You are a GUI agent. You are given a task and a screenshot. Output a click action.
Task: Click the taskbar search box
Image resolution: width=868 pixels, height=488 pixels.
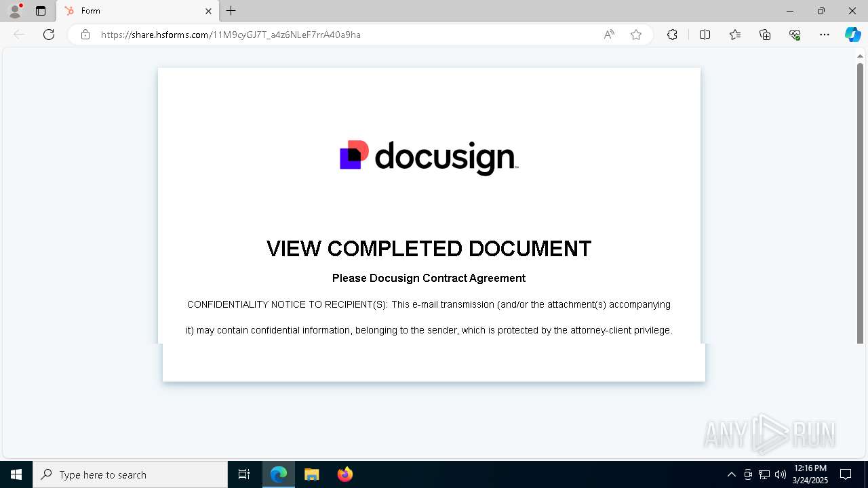coord(130,474)
